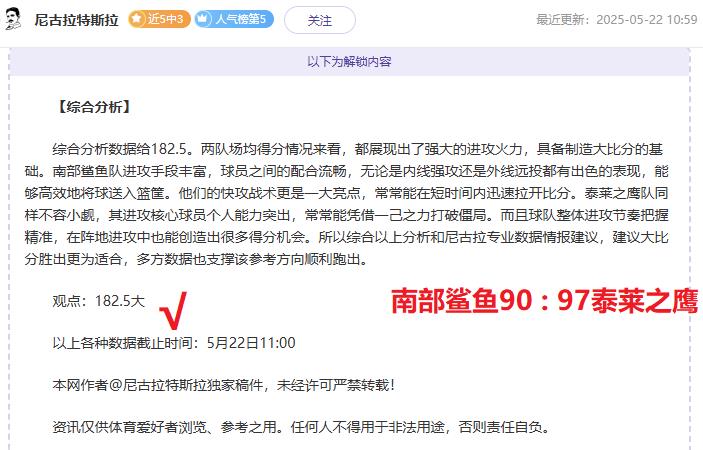703x450 pixels.
Task: Click the crown icon in 人气榜第5 badge
Action: coord(203,19)
